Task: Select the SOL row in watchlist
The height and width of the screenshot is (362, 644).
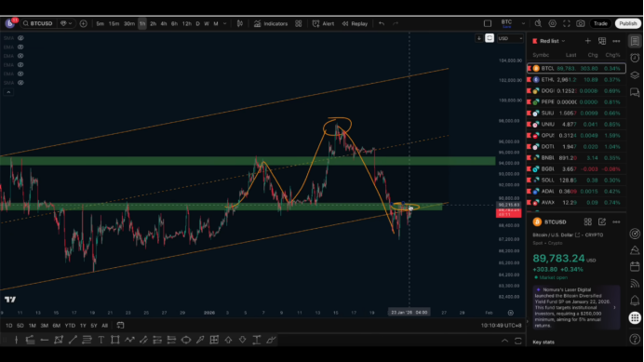Action: click(576, 180)
